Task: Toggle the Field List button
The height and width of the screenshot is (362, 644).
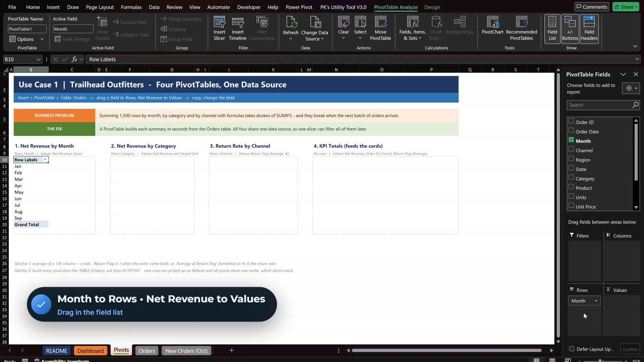Action: [552, 28]
